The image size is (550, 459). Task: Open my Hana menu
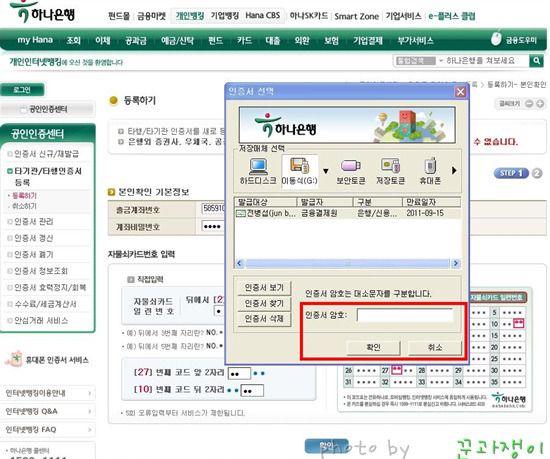tap(35, 40)
